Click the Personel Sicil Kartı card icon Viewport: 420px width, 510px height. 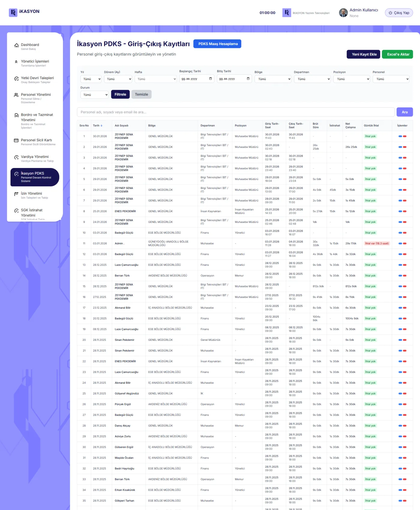[x=16, y=140]
